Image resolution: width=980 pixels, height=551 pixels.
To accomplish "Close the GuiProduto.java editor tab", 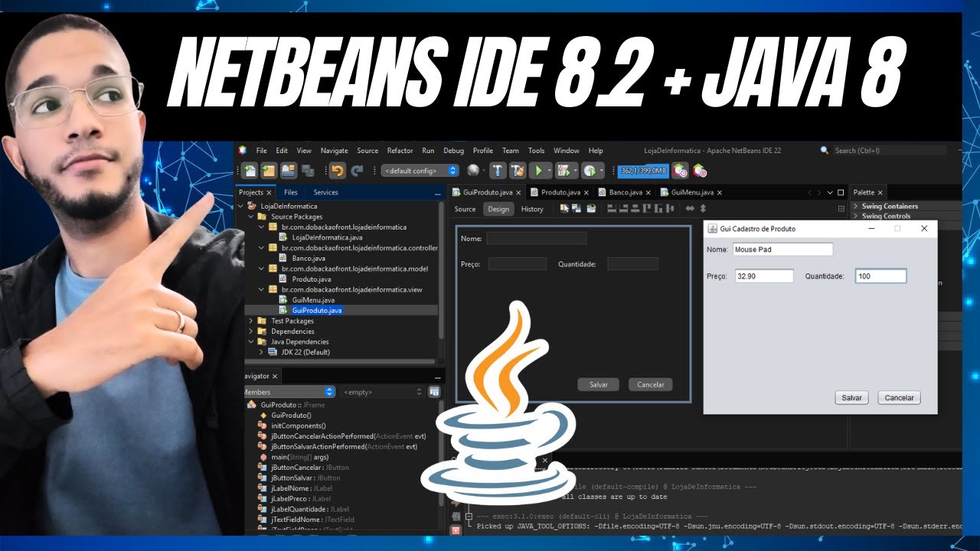I will [x=518, y=193].
